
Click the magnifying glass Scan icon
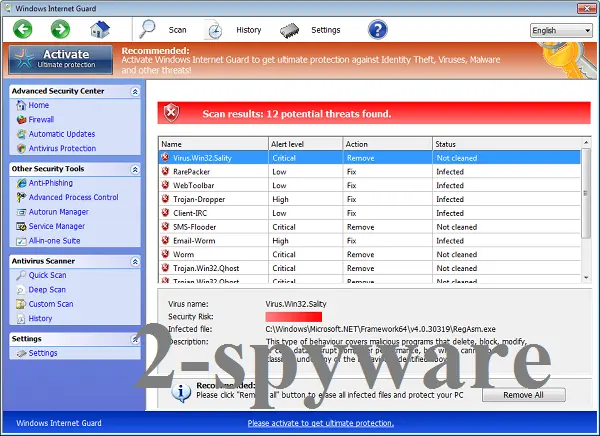[x=147, y=29]
